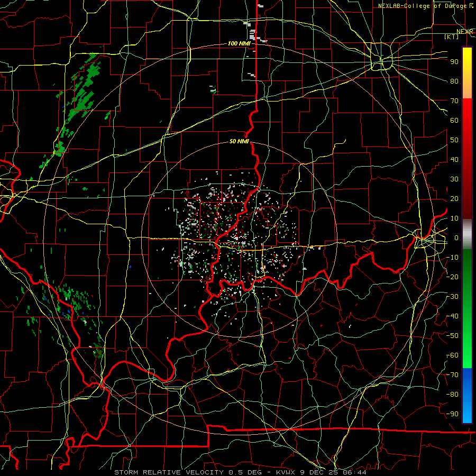
Task: Click the 30 value on the scale
Action: point(454,179)
